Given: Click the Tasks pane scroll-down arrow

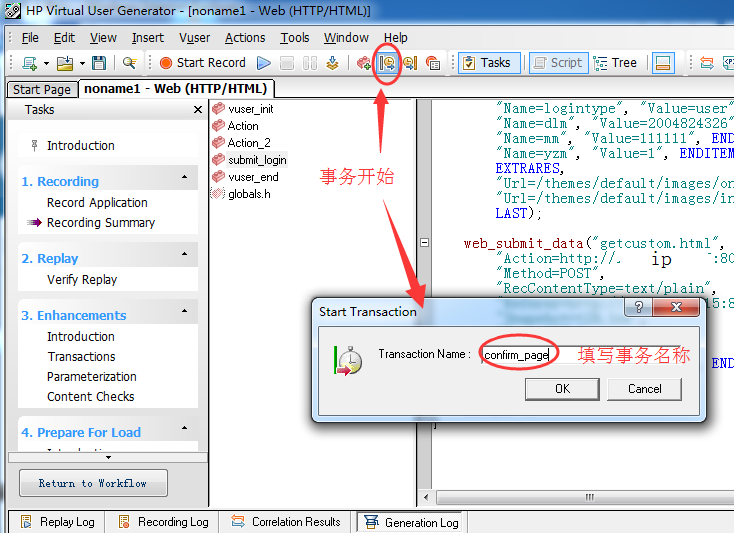Looking at the screenshot, I should (108, 457).
